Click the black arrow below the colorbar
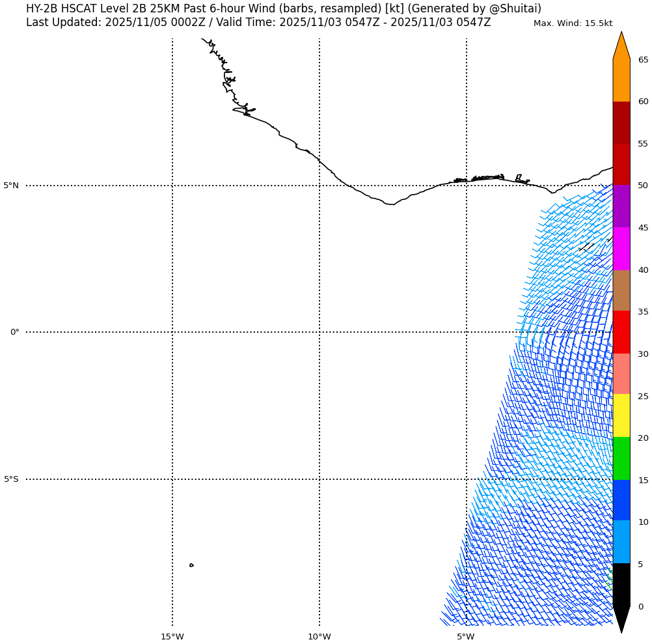This screenshot has width=652, height=644. 621,617
